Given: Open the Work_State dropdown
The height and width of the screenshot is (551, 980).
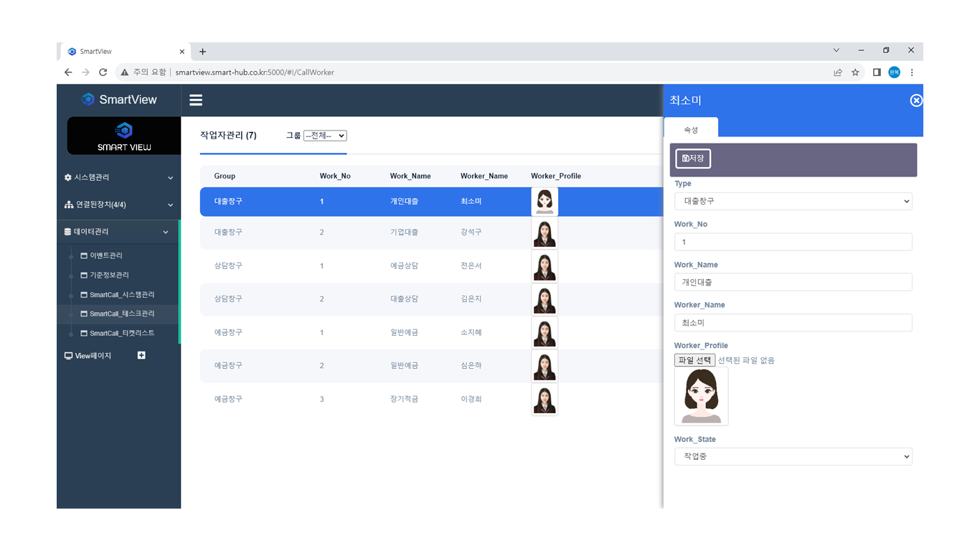Looking at the screenshot, I should pyautogui.click(x=793, y=456).
